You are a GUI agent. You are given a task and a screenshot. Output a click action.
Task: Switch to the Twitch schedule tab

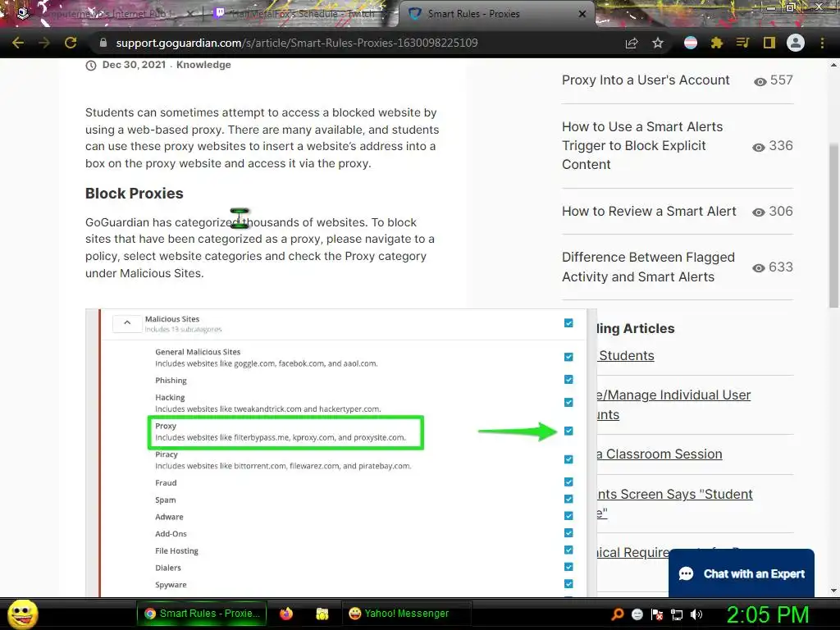pos(300,14)
